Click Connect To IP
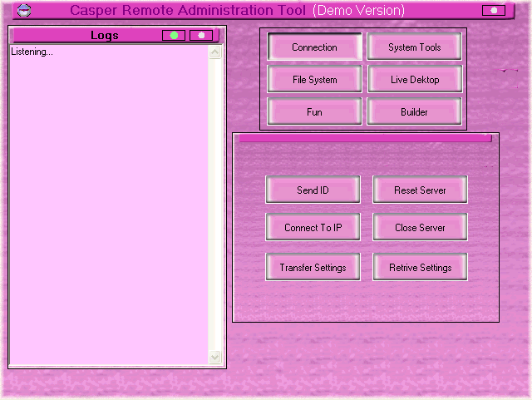 313,227
